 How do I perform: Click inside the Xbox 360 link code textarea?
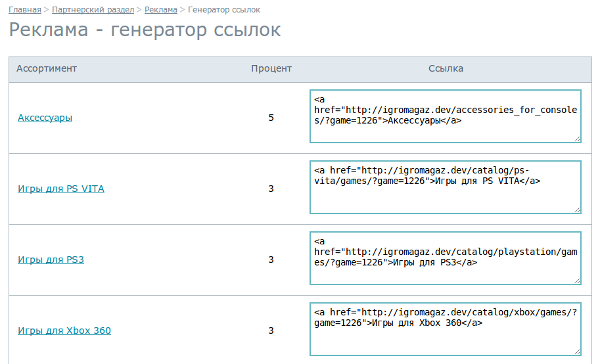coord(445,329)
